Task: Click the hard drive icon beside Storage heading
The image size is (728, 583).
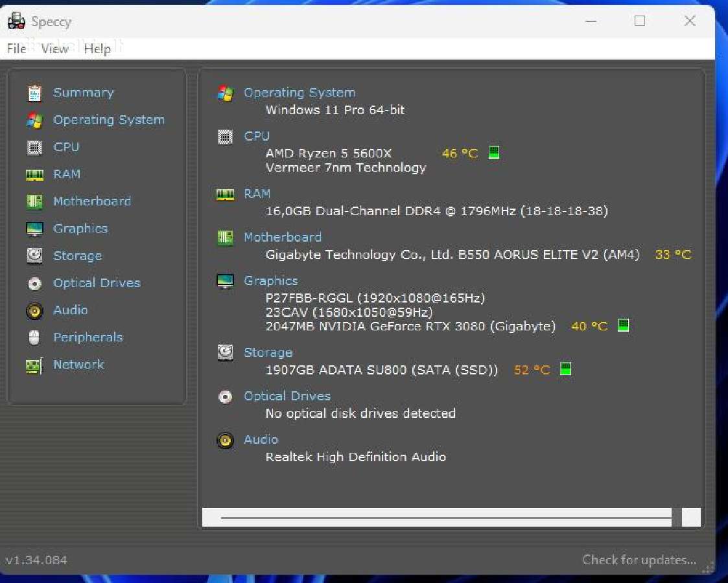Action: (225, 353)
